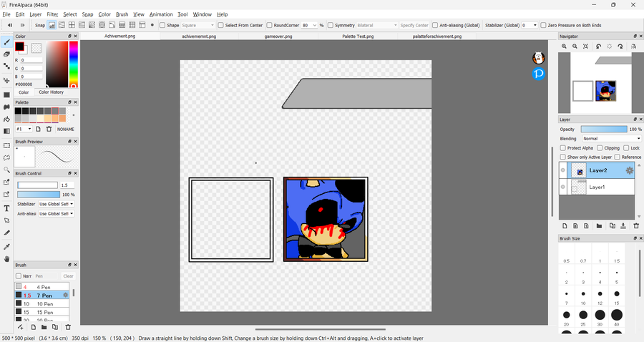644x342 pixels.
Task: Open the palette #1 dropdown
Action: (24, 129)
